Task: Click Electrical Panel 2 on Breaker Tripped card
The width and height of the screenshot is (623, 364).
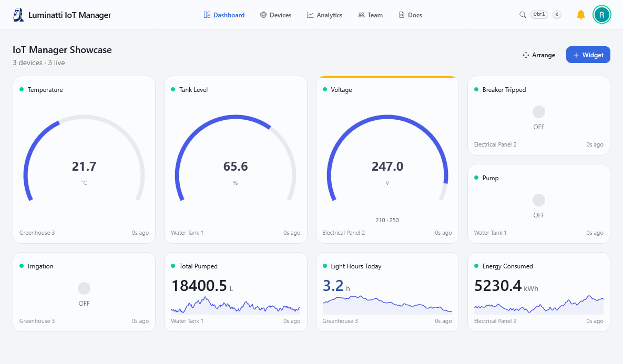Action: [x=495, y=144]
